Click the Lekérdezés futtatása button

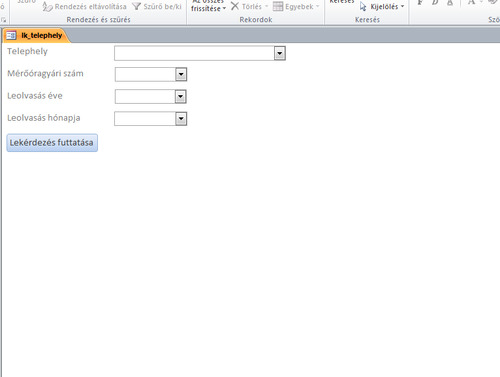(x=52, y=143)
